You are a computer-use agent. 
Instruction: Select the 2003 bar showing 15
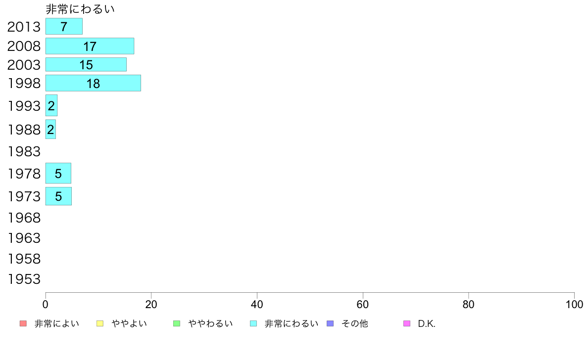click(86, 65)
